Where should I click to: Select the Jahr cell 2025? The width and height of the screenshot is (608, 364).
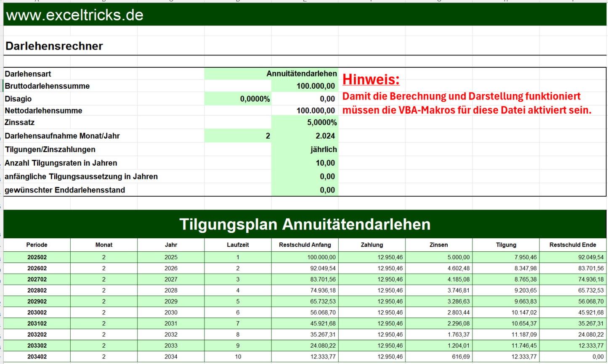[171, 257]
